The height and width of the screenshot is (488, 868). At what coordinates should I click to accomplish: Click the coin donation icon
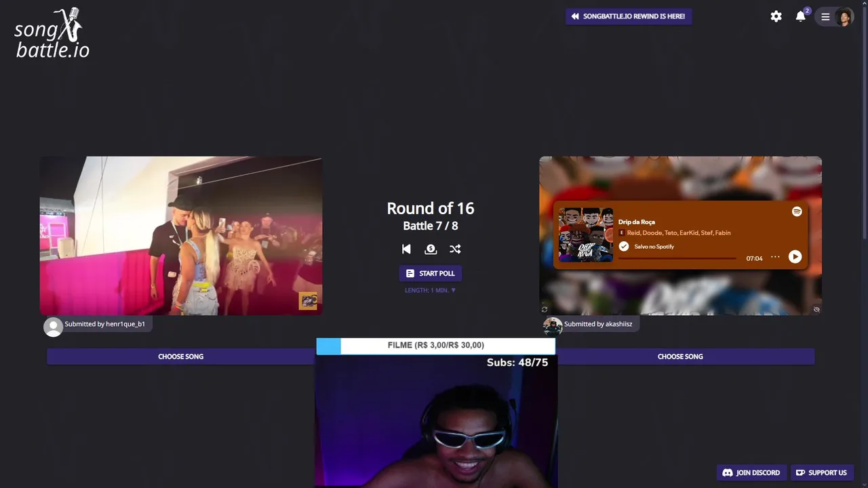pos(431,249)
